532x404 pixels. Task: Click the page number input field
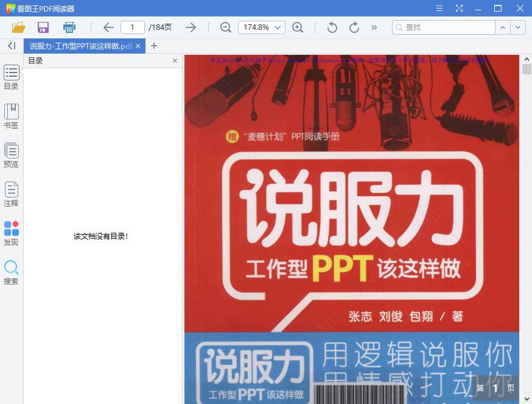pos(132,27)
